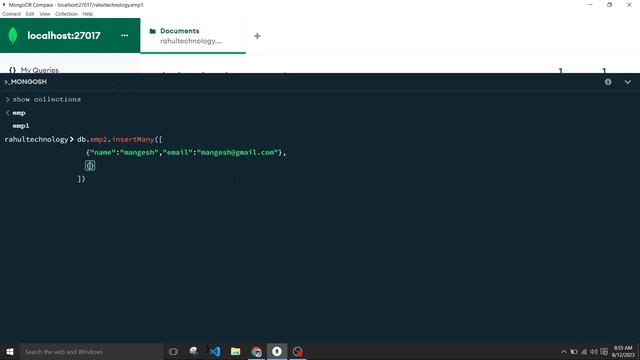
Task: Click the mongosh info icon
Action: pos(608,82)
